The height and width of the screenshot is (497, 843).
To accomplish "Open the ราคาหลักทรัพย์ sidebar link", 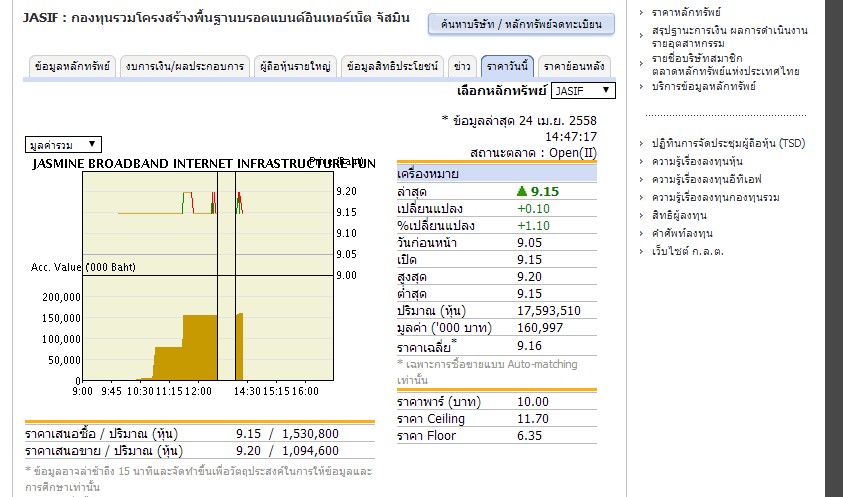I will 686,12.
